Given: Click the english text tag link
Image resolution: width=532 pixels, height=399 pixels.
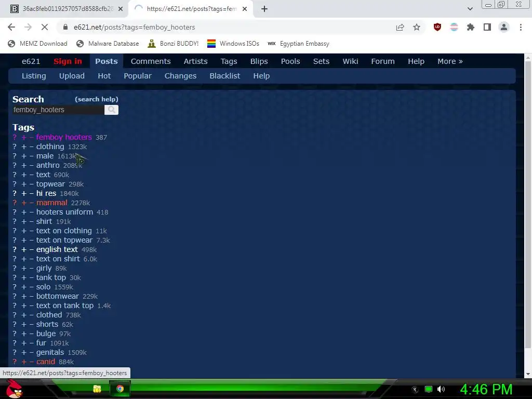Looking at the screenshot, I should pos(57,249).
